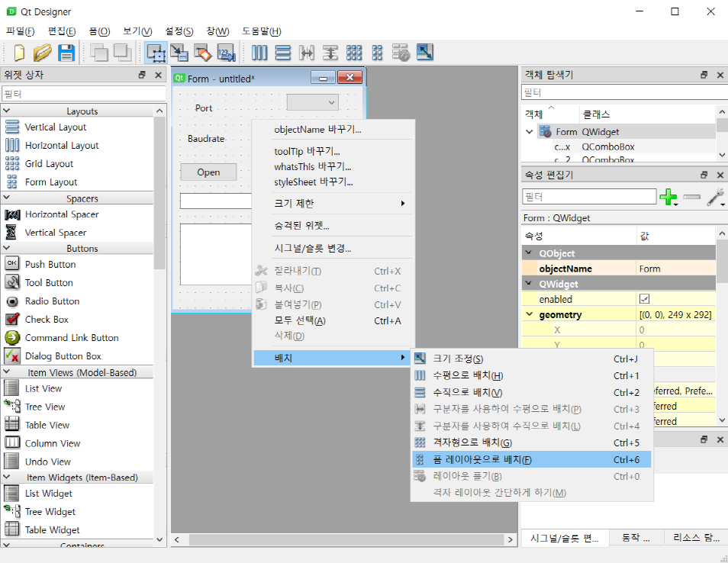The width and height of the screenshot is (728, 563).
Task: Choose 크기 조정 in the submenu
Action: tap(532, 359)
